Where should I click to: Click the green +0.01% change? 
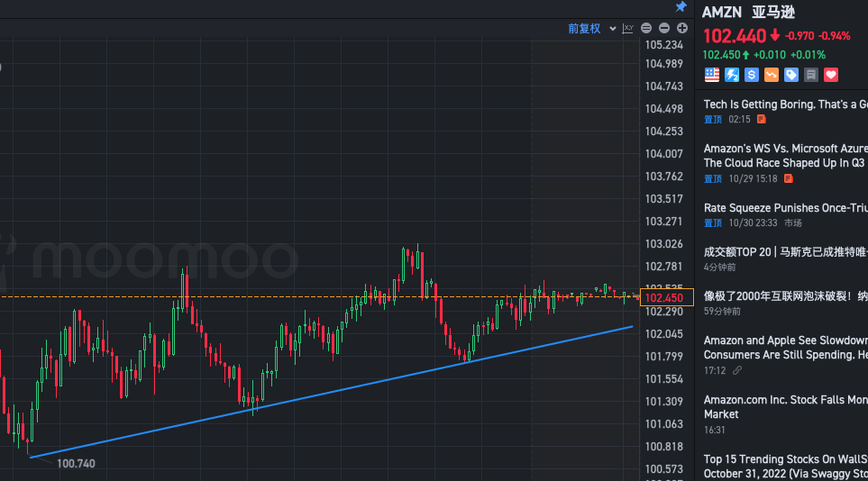808,55
